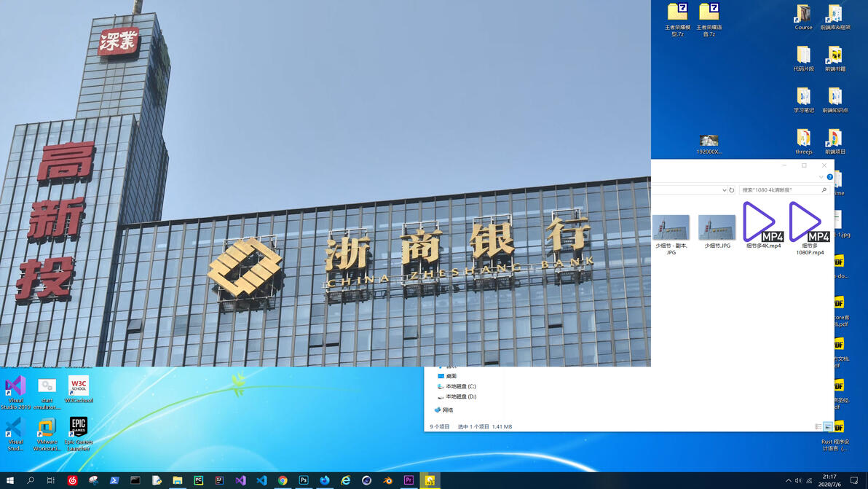This screenshot has height=489, width=868.
Task: Select the 前端项目 folder on desktop
Action: pos(835,141)
